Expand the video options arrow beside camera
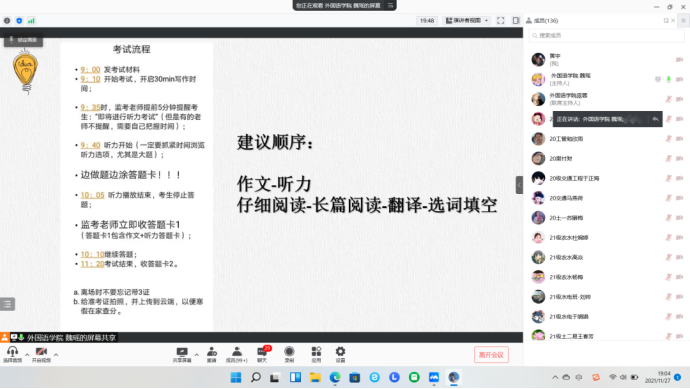Screen dimensions: 690x389 click(x=56, y=354)
